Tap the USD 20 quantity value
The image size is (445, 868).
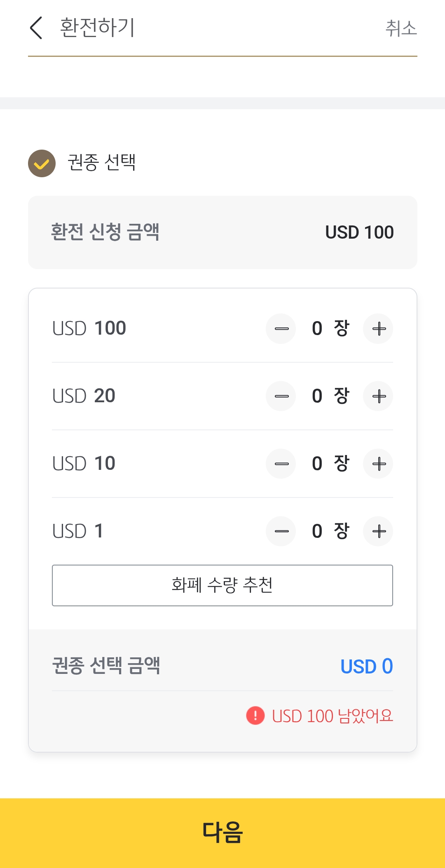click(317, 396)
